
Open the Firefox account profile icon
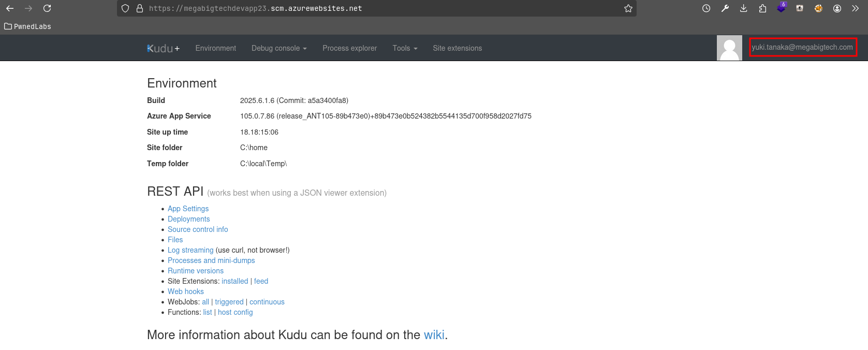(x=837, y=8)
